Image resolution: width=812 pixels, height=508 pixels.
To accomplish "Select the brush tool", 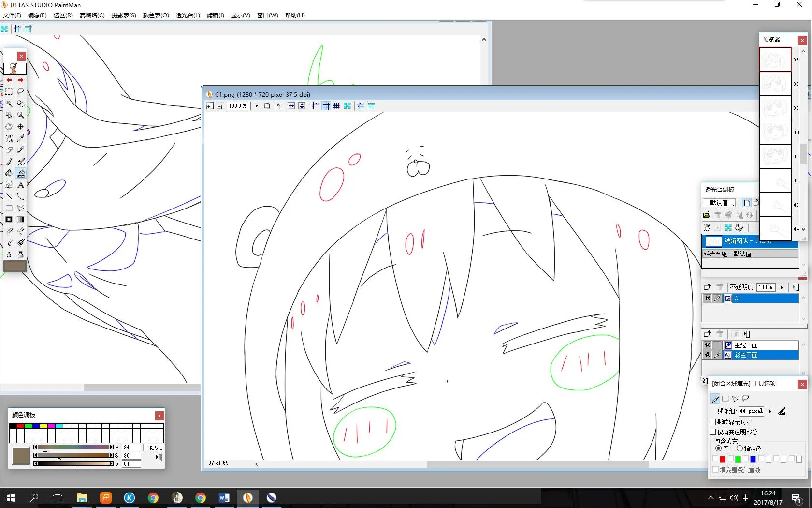I will (x=9, y=162).
